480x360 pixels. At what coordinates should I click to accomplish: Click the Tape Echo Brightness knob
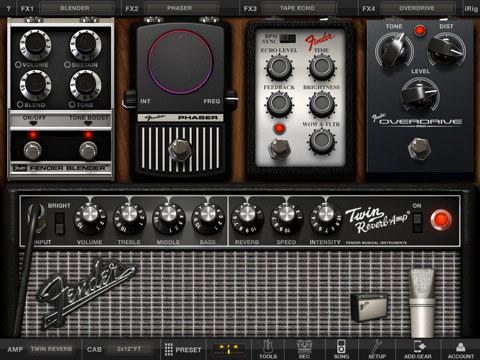(322, 104)
